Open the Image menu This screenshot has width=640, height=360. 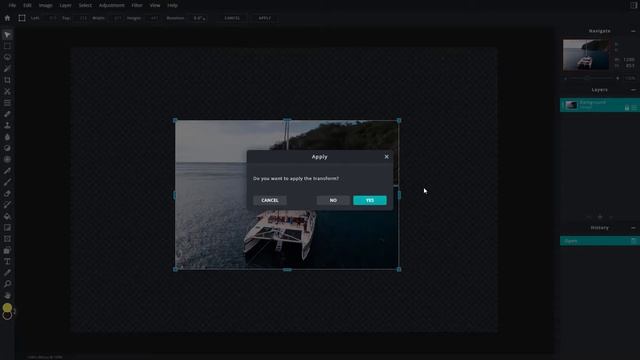45,5
